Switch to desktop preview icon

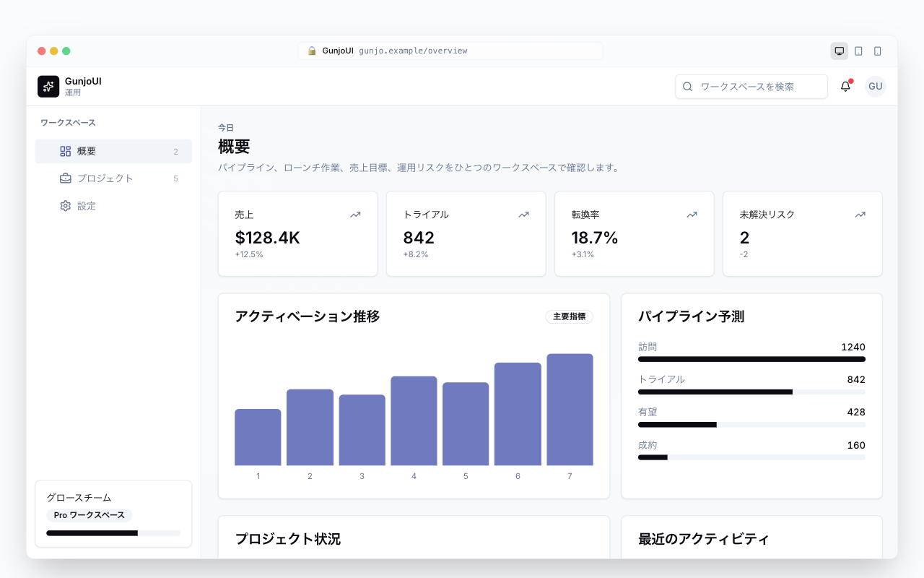[x=839, y=51]
